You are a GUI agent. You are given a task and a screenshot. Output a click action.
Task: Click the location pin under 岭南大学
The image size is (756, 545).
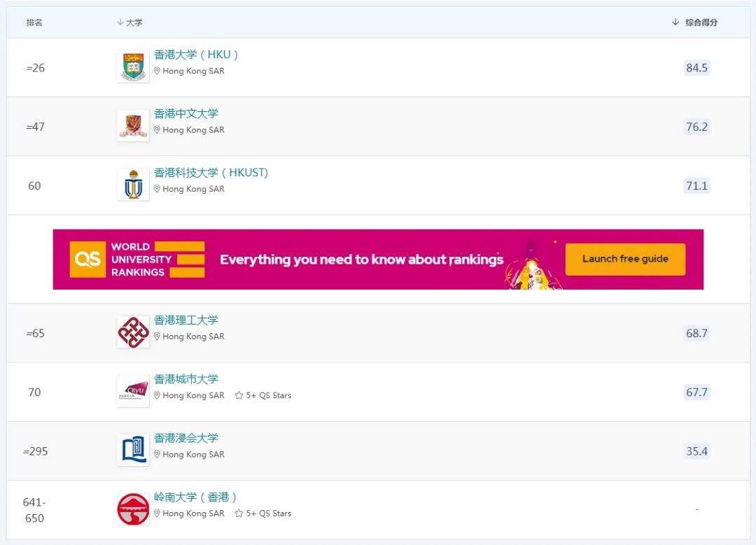point(157,514)
